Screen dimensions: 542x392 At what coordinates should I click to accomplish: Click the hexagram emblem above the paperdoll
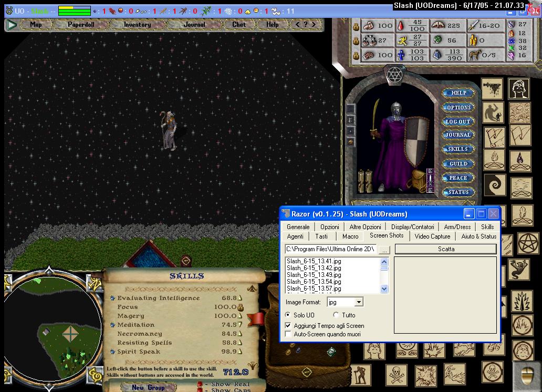click(394, 74)
